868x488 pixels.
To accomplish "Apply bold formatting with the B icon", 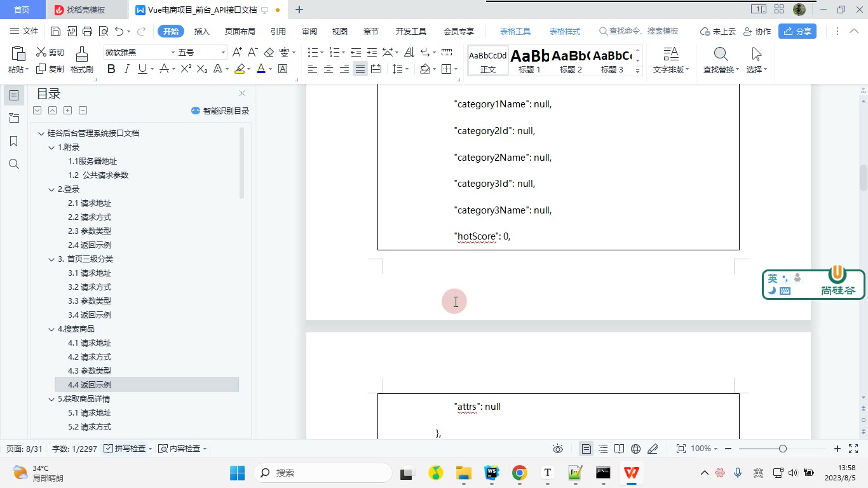I will coord(111,69).
